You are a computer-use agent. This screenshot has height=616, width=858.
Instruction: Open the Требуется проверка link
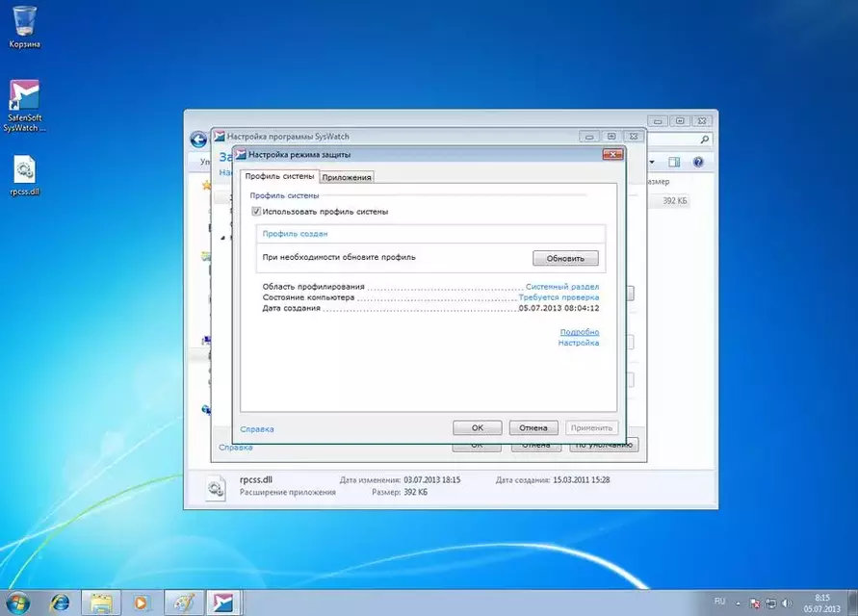(x=559, y=297)
